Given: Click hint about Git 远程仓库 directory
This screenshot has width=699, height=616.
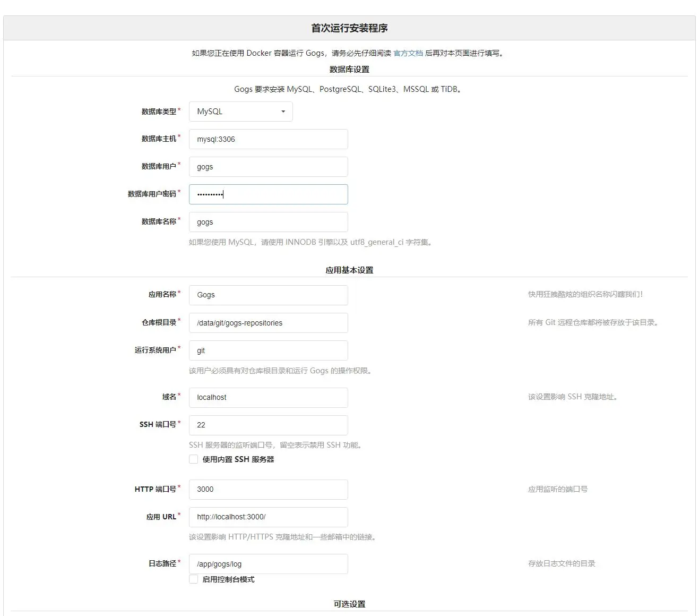Looking at the screenshot, I should (x=593, y=322).
